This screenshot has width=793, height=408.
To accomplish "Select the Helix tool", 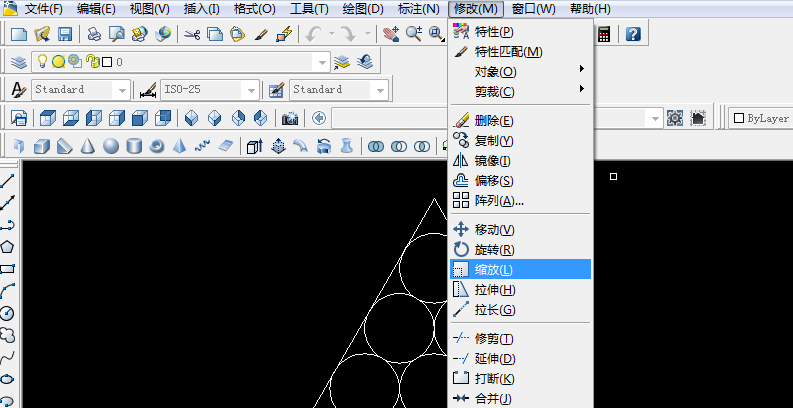I will 203,147.
